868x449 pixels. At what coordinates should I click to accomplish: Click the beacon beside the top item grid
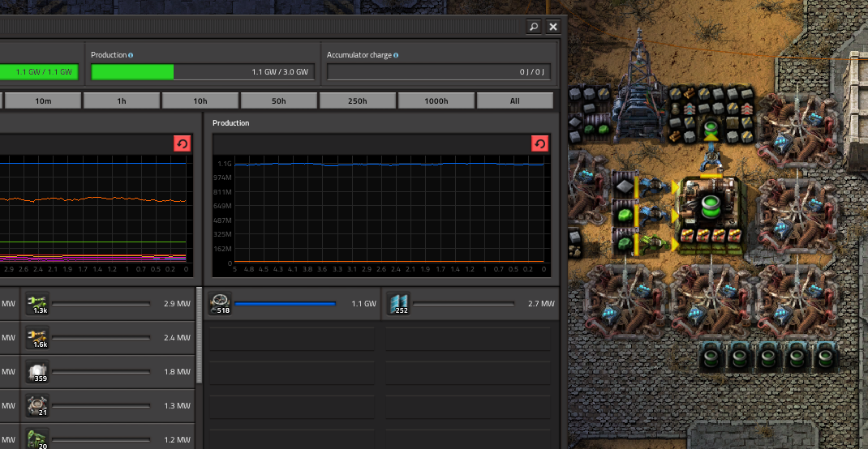pos(796,128)
